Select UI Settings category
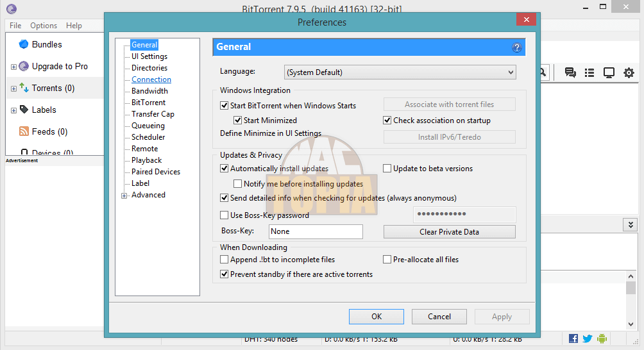This screenshot has height=350, width=644. [149, 56]
